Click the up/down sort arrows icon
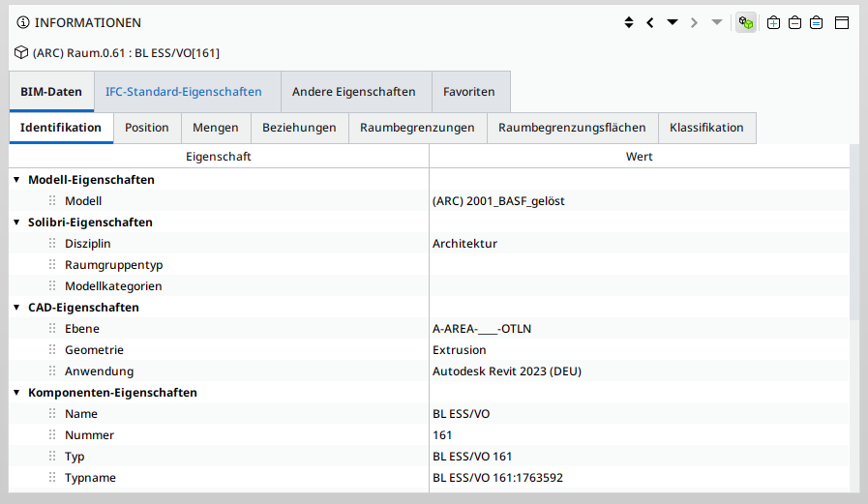Viewport: 868px width, 504px height. tap(629, 22)
